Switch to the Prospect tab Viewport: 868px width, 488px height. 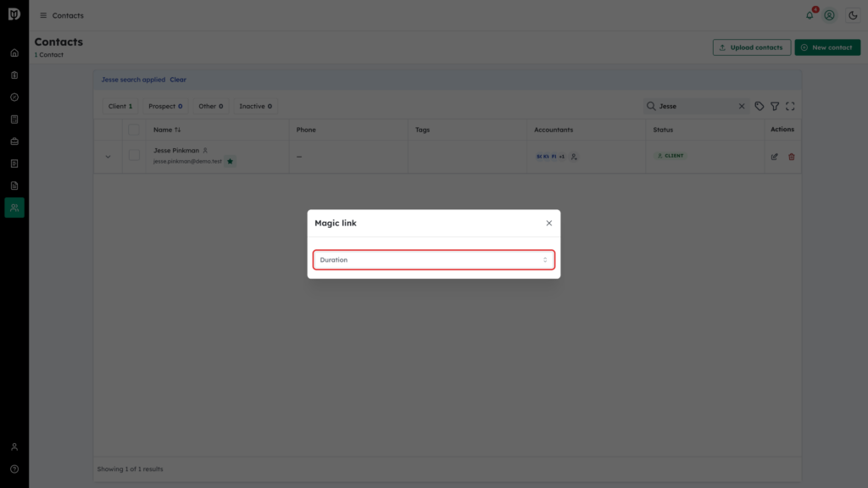click(x=165, y=106)
